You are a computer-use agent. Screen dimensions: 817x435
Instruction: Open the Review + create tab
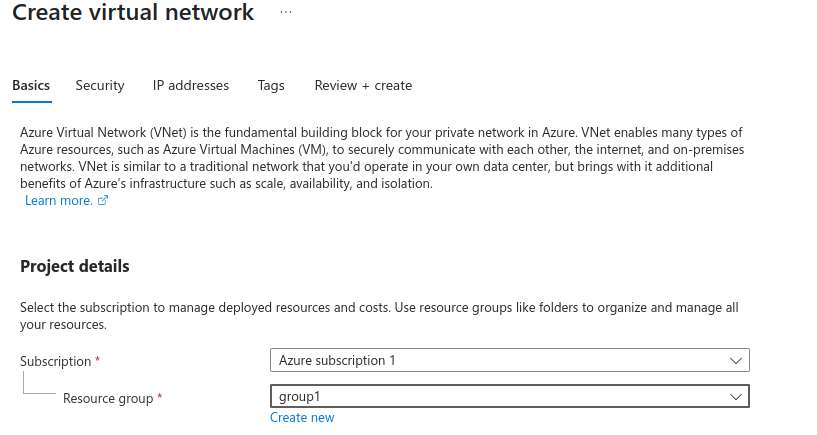[x=363, y=86]
